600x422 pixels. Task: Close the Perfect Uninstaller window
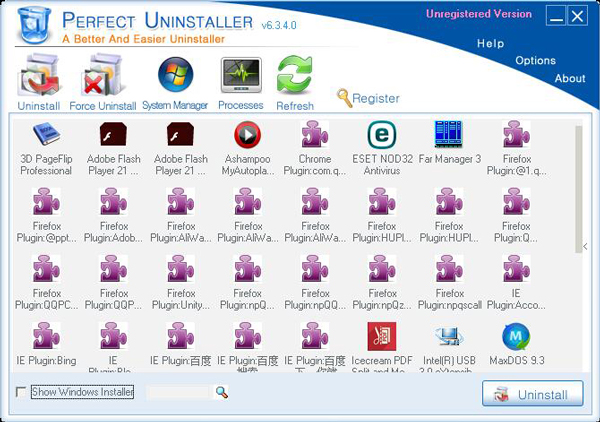[x=577, y=16]
